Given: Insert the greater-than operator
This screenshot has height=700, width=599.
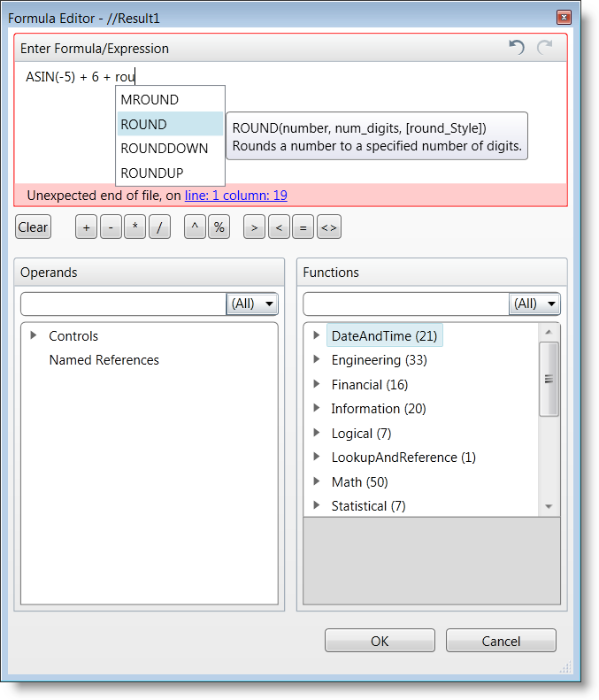Looking at the screenshot, I should coord(254,227).
